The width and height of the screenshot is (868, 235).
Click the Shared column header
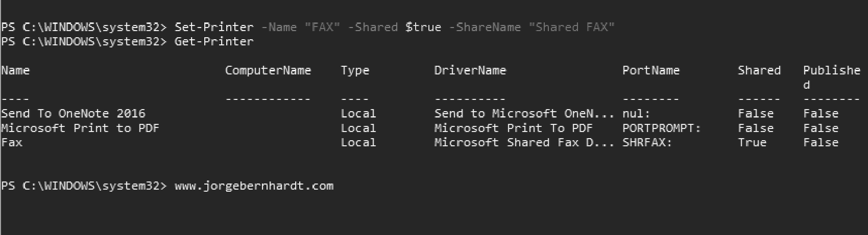(759, 70)
